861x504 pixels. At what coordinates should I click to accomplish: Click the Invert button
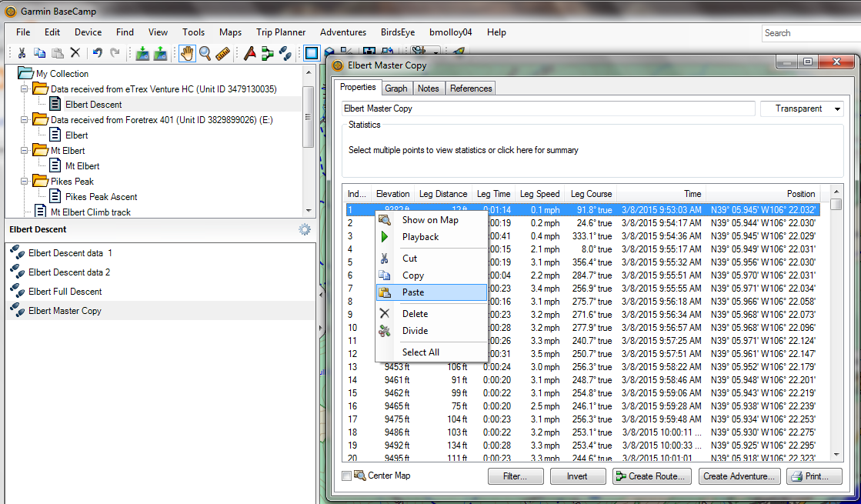(578, 476)
